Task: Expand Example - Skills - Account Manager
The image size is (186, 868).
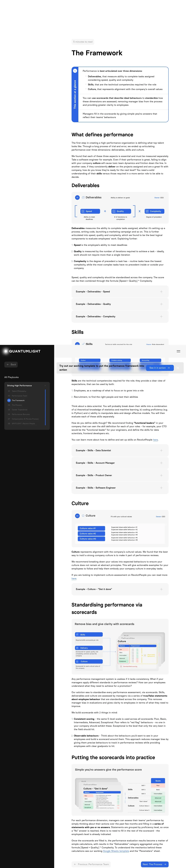Action: tap(120, 463)
